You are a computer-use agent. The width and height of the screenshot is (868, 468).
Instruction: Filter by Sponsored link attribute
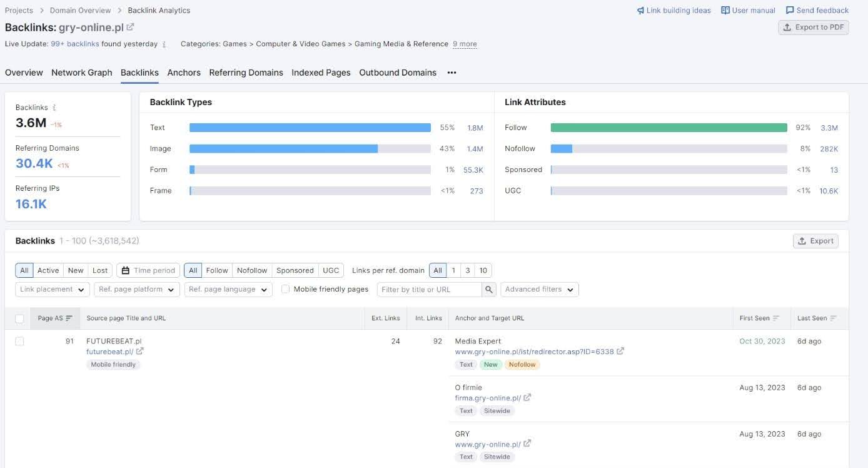(295, 270)
